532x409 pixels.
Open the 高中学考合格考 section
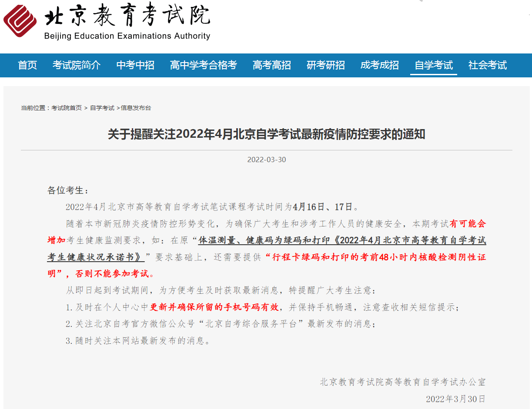coord(203,65)
